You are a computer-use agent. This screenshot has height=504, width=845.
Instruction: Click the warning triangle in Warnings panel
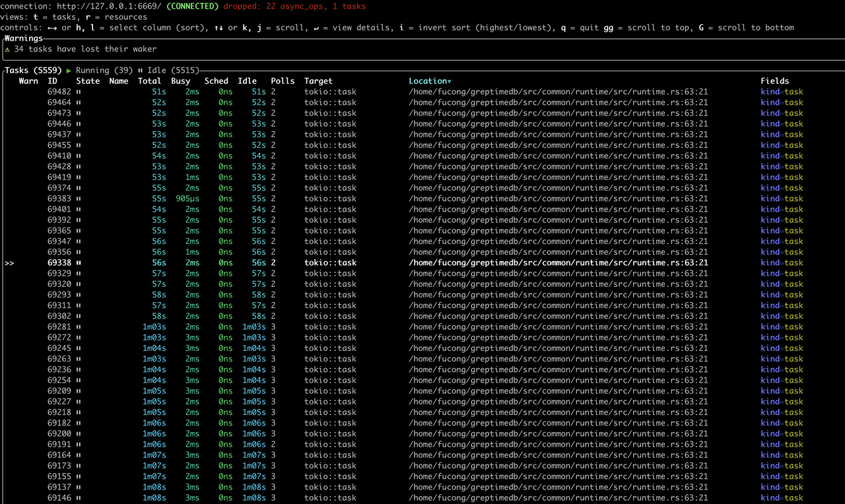(x=7, y=49)
